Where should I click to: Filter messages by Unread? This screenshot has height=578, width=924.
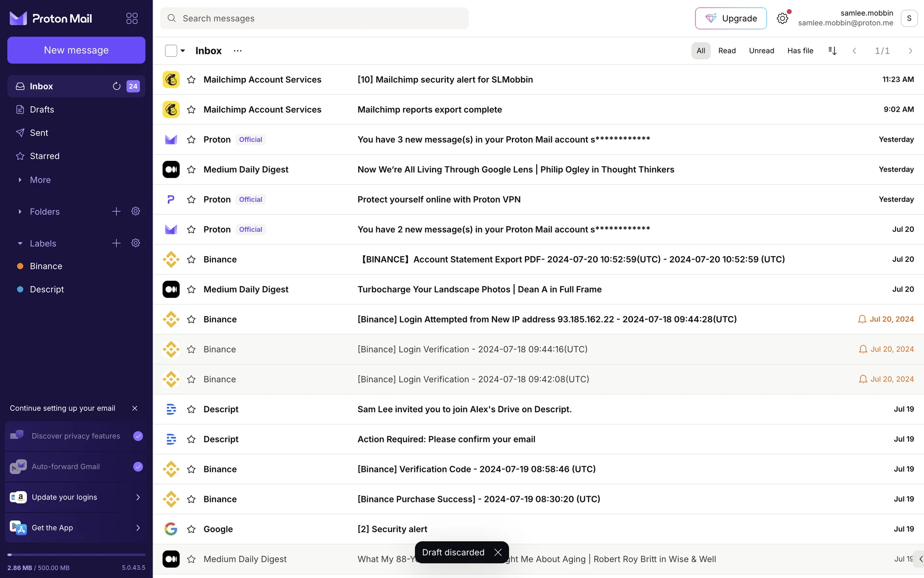(x=761, y=51)
